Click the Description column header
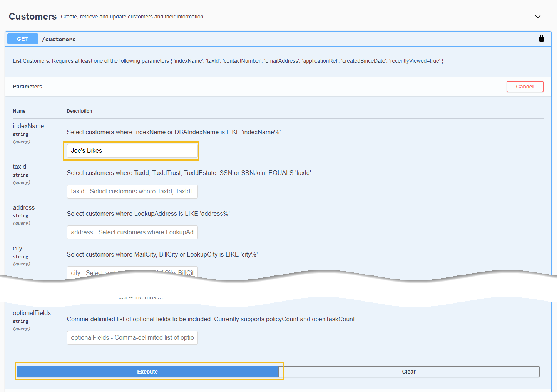The width and height of the screenshot is (557, 392). (79, 111)
